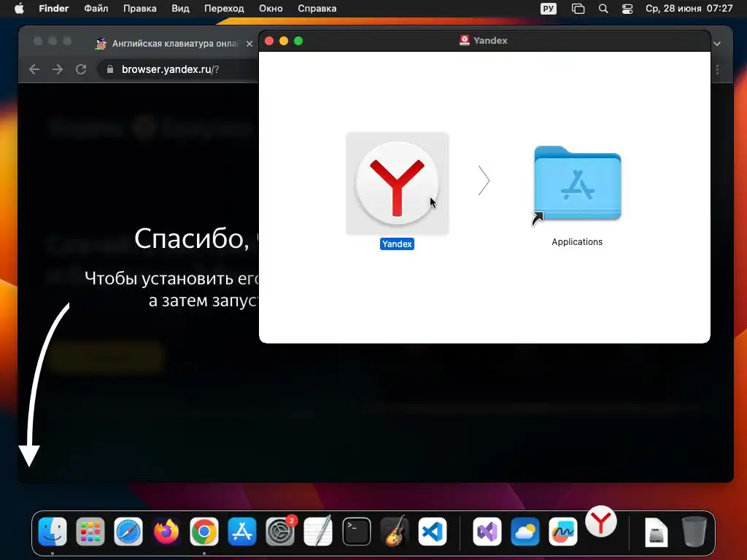
Task: Open the Переход menu
Action: (224, 9)
